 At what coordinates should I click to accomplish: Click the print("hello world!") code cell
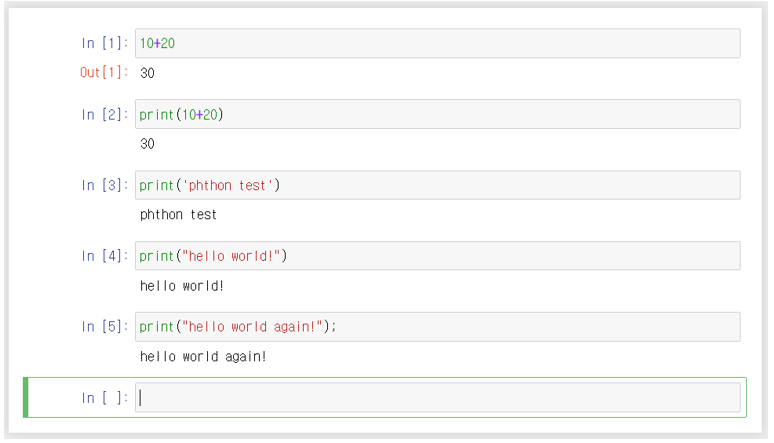point(437,256)
